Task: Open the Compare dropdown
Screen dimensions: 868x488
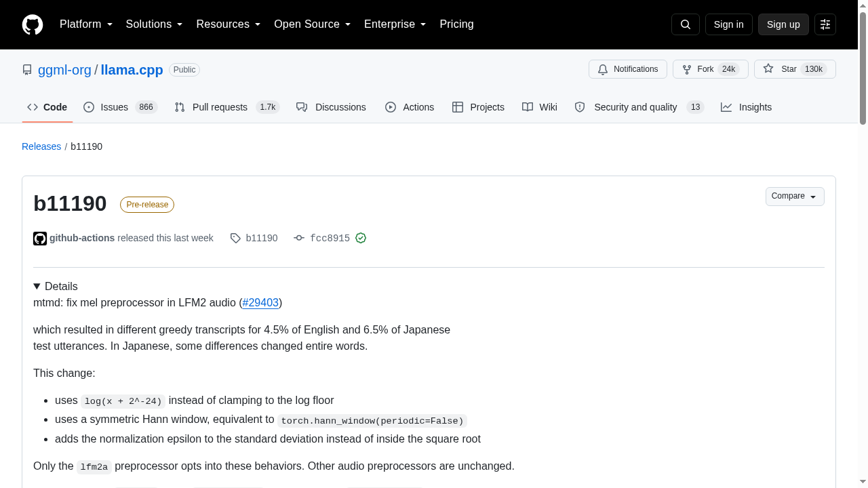Action: coord(795,197)
